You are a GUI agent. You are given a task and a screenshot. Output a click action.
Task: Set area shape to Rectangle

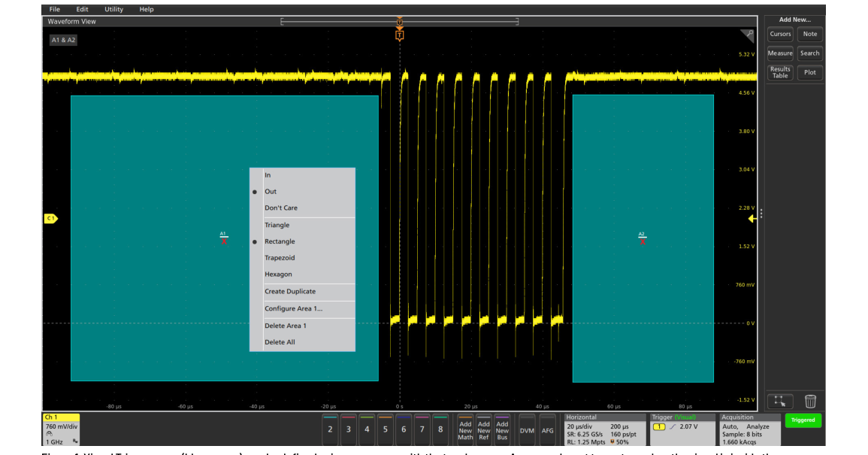pyautogui.click(x=302, y=241)
